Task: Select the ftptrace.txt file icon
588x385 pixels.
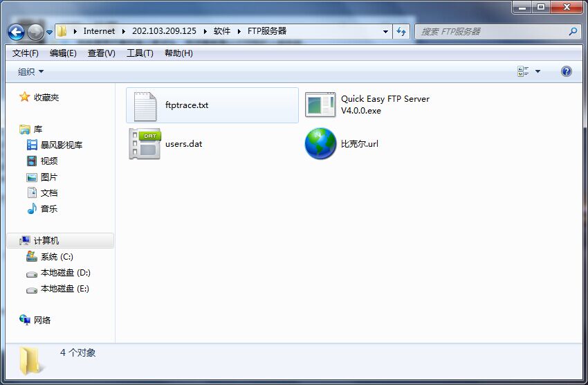Action: pos(145,107)
